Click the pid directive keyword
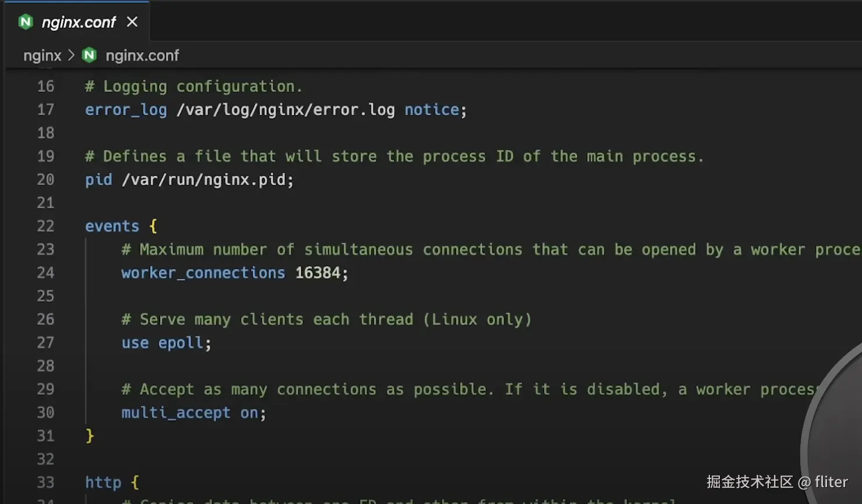862x504 pixels. point(98,180)
